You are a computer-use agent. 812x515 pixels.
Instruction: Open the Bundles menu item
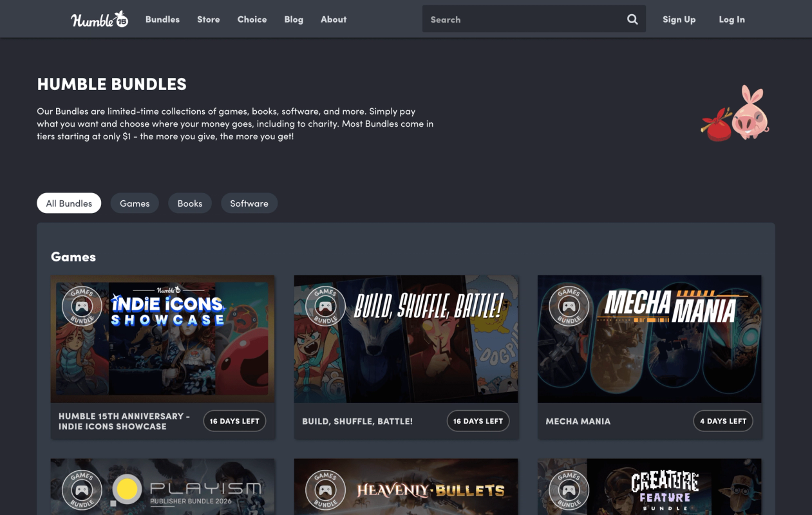pos(162,19)
